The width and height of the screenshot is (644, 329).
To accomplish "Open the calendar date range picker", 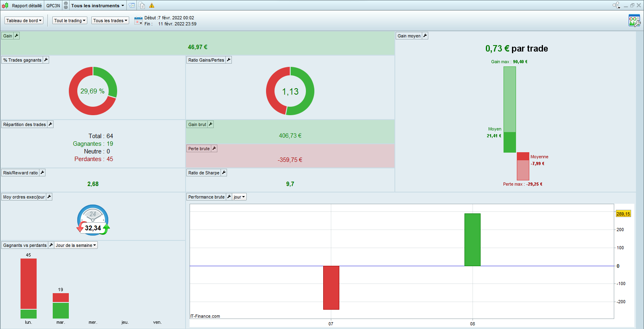I will (138, 21).
